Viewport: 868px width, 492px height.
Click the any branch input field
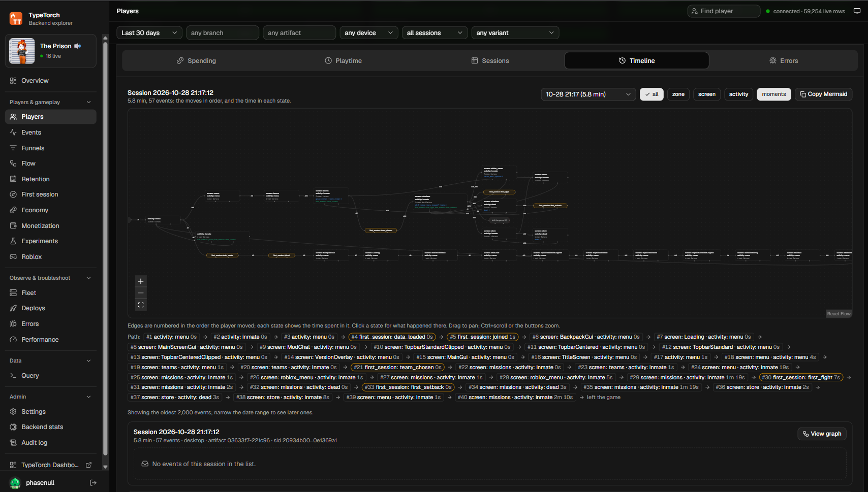(223, 33)
